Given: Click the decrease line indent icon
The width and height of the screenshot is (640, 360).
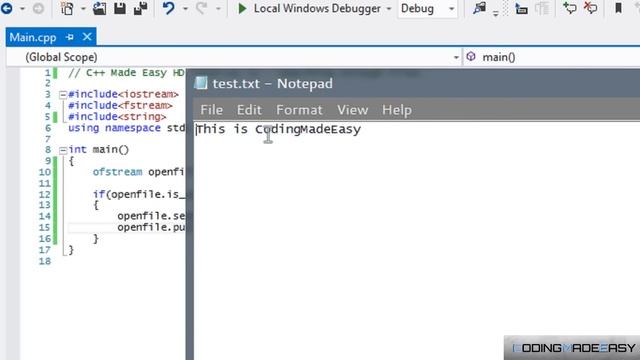Looking at the screenshot, I should click(542, 8).
